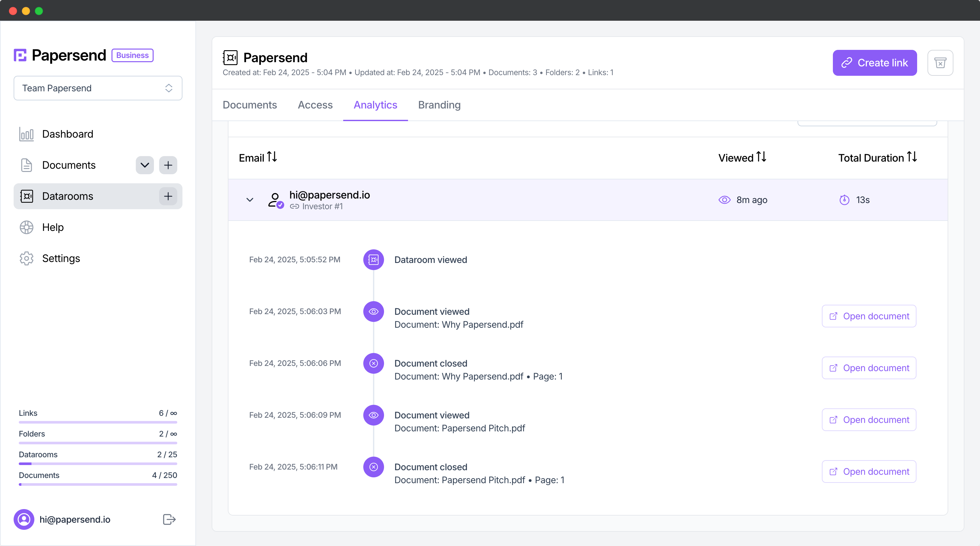Delete dataroom using the trash icon button
Viewport: 980px width, 546px height.
click(x=940, y=63)
